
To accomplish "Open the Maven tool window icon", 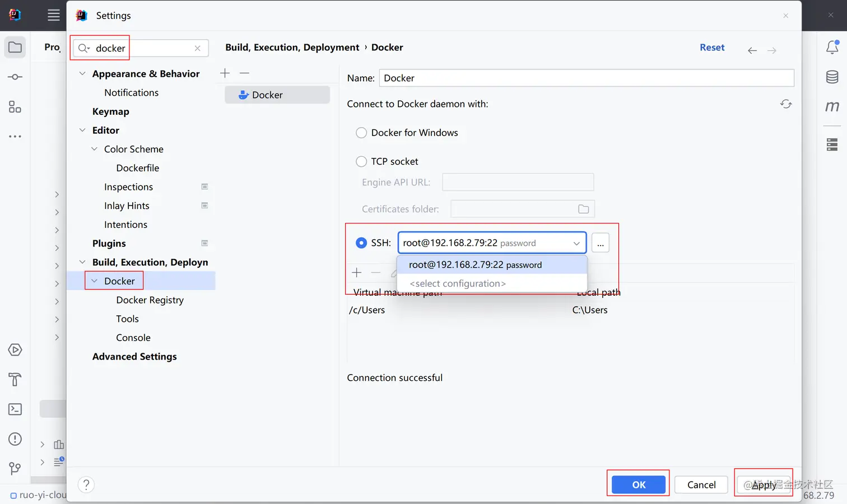I will pyautogui.click(x=832, y=106).
